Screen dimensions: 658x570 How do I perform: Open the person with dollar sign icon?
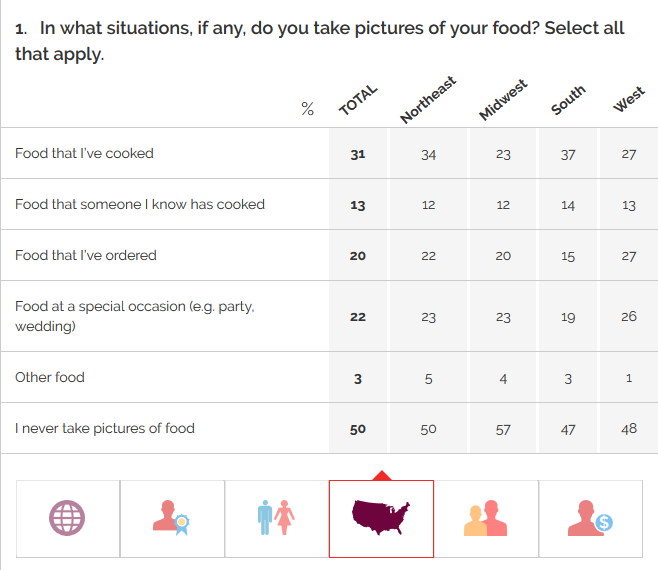pyautogui.click(x=590, y=518)
